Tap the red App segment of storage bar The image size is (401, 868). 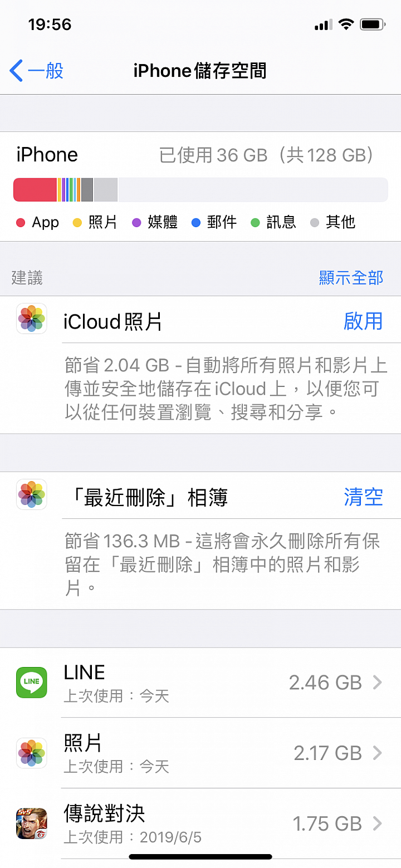(35, 190)
